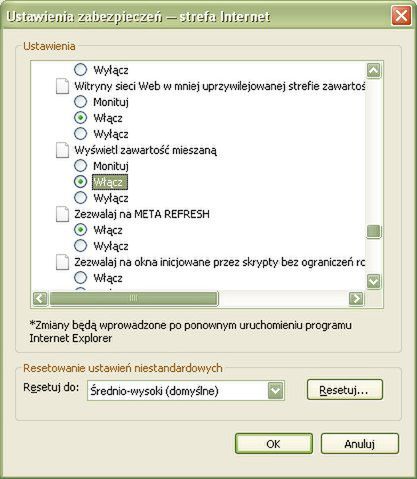Viewport: 417px width, 479px height.
Task: Open the Resetuj do dropdown arrow
Action: [x=275, y=390]
